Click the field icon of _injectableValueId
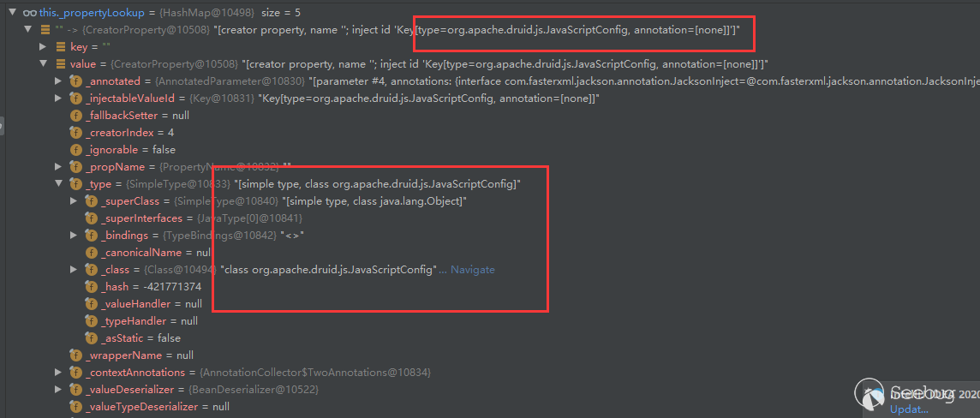 (x=76, y=99)
